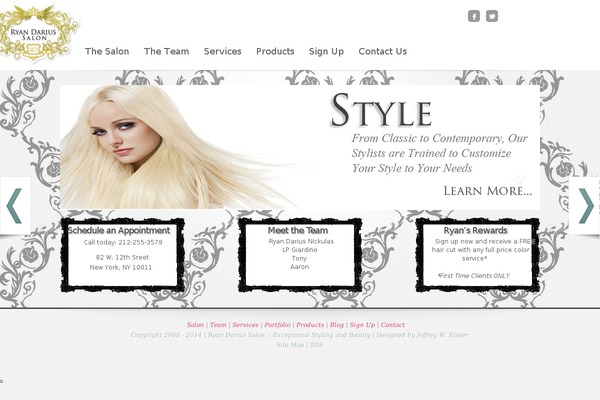Open TOS footer link
This screenshot has width=600, height=400.
pyautogui.click(x=316, y=344)
